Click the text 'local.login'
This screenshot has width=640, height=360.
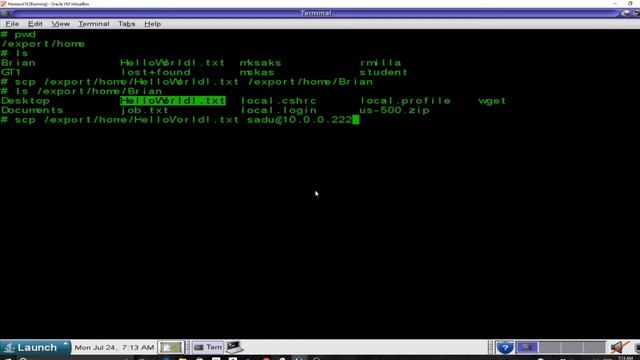pyautogui.click(x=278, y=110)
